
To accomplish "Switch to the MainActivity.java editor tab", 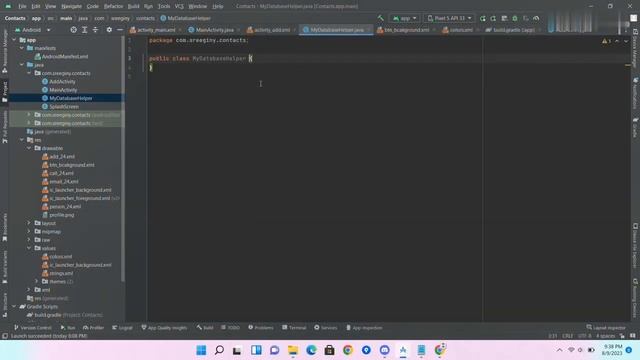I will [x=214, y=30].
